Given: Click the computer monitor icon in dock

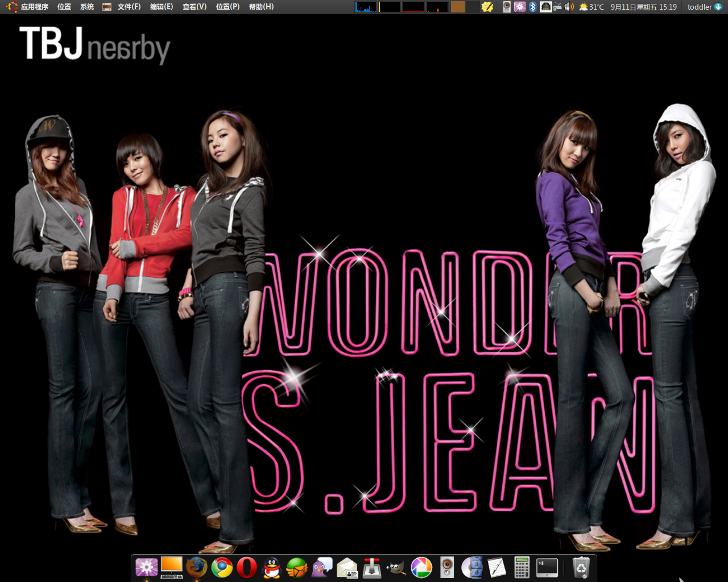Looking at the screenshot, I should click(x=171, y=567).
